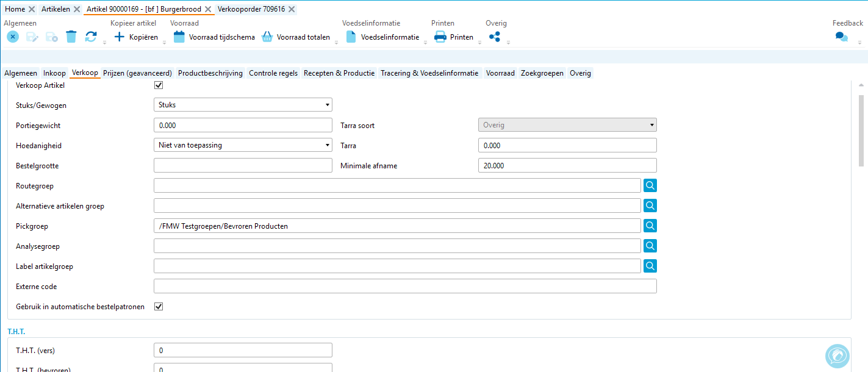The image size is (868, 372).
Task: Click search icon for Label artikelgroep
Action: tap(650, 266)
